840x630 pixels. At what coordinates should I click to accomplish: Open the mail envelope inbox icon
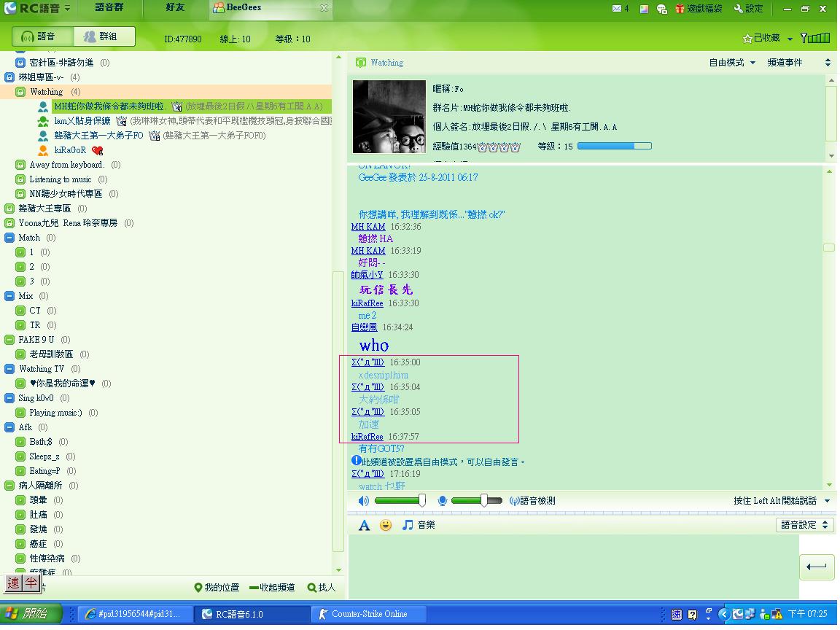tap(617, 9)
